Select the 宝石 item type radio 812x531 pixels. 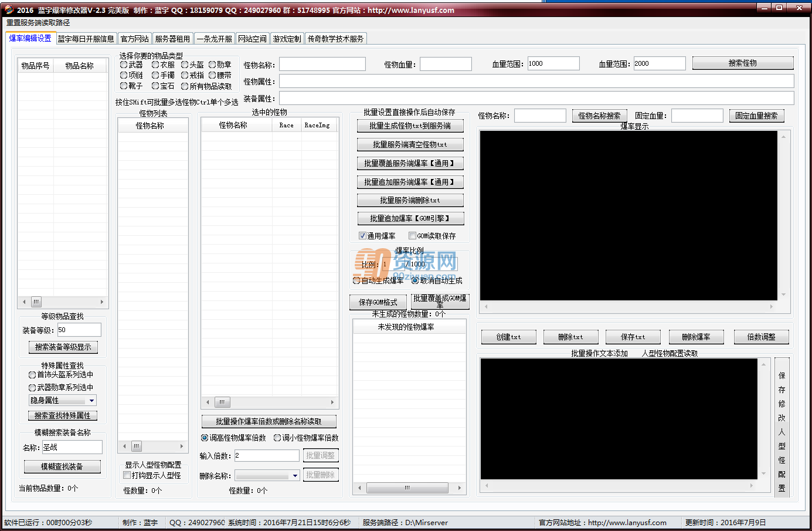(x=155, y=86)
